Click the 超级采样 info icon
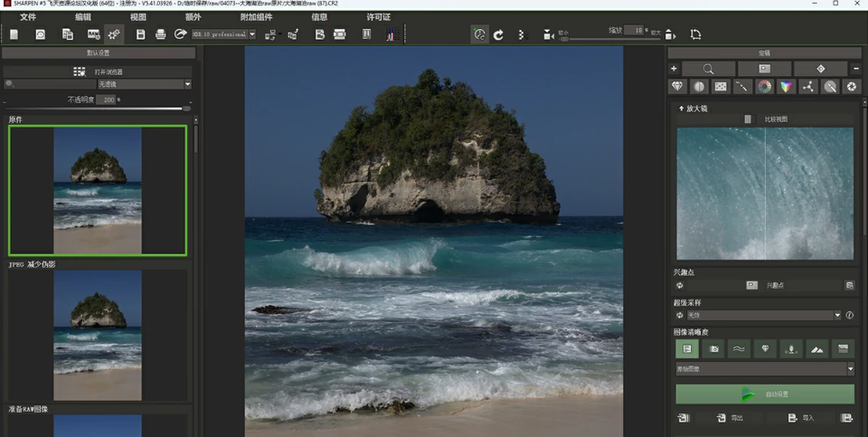The height and width of the screenshot is (437, 868). tap(850, 315)
